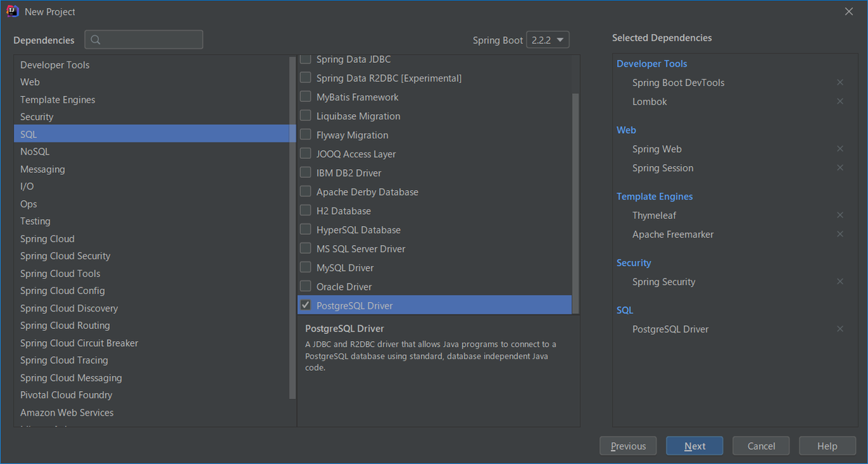Screen dimensions: 868x464
Task: Click Thymeleaf in selected dependencies
Action: tap(654, 215)
